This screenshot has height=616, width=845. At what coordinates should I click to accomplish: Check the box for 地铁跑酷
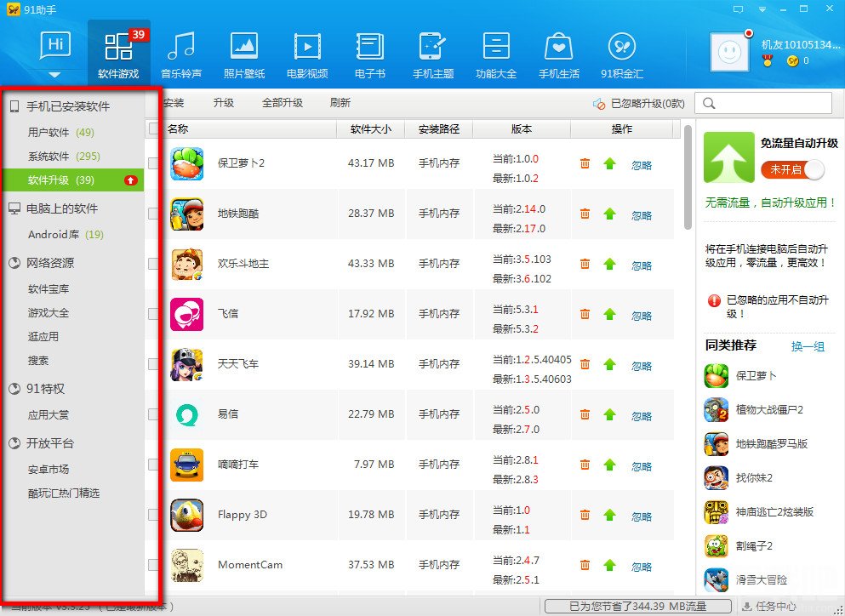click(153, 213)
